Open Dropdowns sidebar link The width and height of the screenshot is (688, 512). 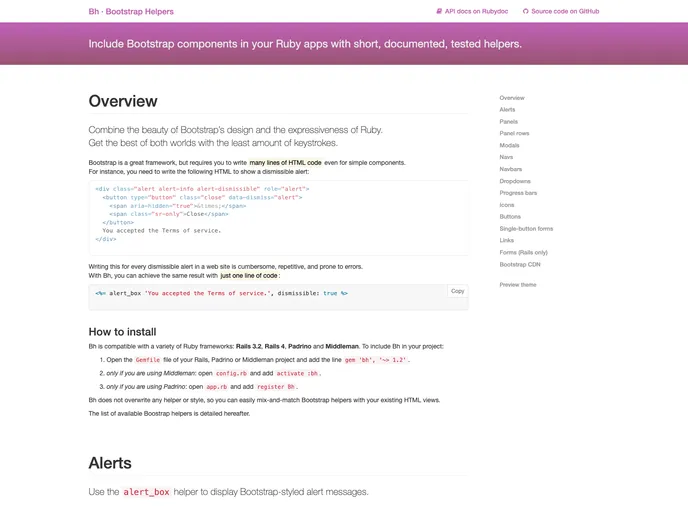[515, 181]
